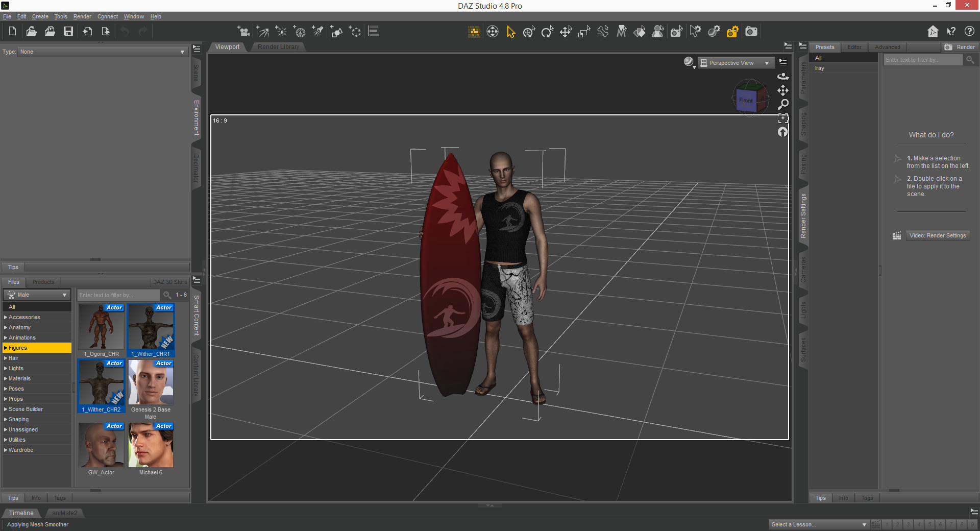Image resolution: width=980 pixels, height=531 pixels.
Task: Click the yellow Render Settings camera icon
Action: click(x=732, y=32)
